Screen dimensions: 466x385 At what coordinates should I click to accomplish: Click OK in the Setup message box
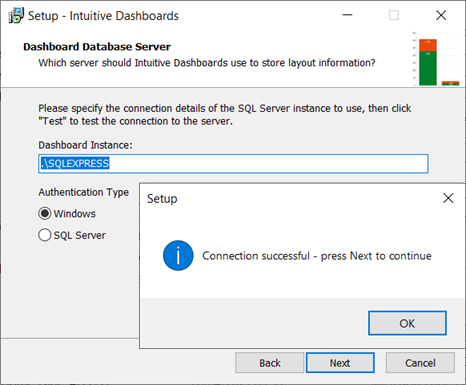click(407, 323)
